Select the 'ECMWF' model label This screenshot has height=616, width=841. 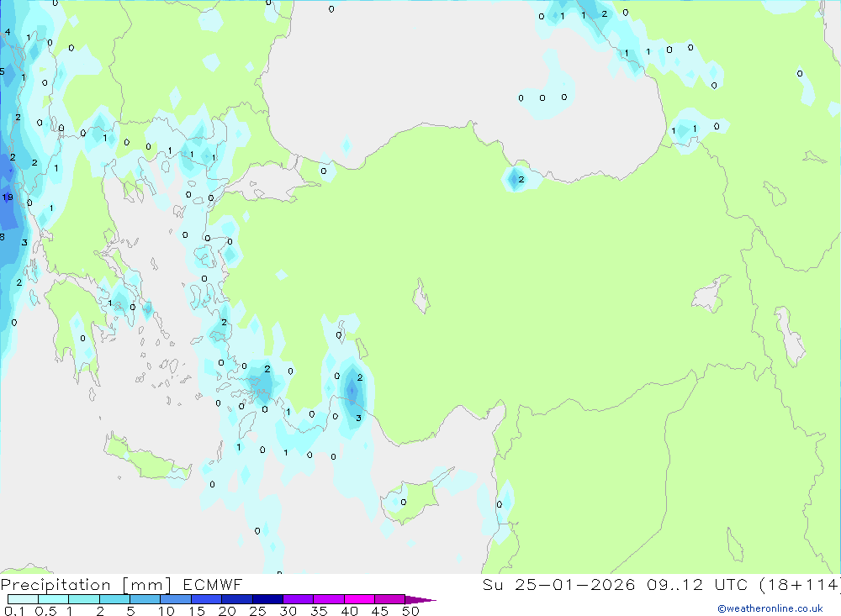tap(213, 584)
